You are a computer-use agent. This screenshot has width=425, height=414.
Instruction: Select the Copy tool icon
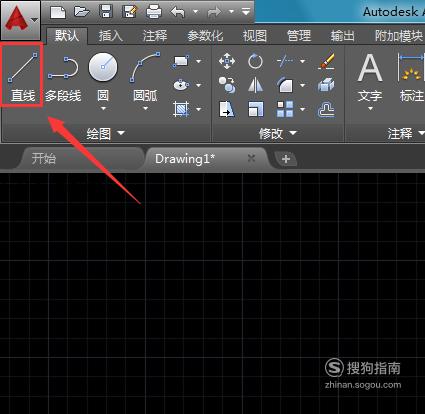coord(227,85)
